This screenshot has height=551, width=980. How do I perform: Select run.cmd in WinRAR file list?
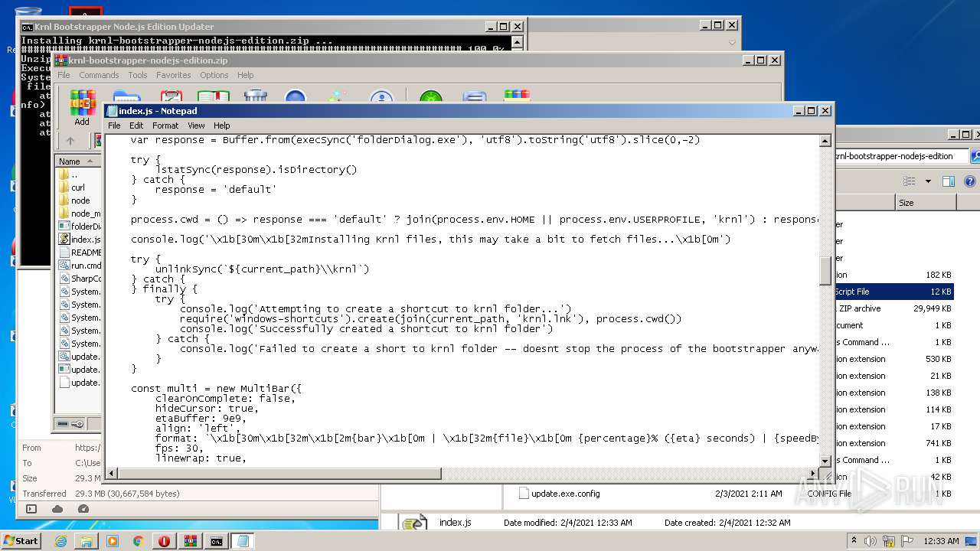80,266
